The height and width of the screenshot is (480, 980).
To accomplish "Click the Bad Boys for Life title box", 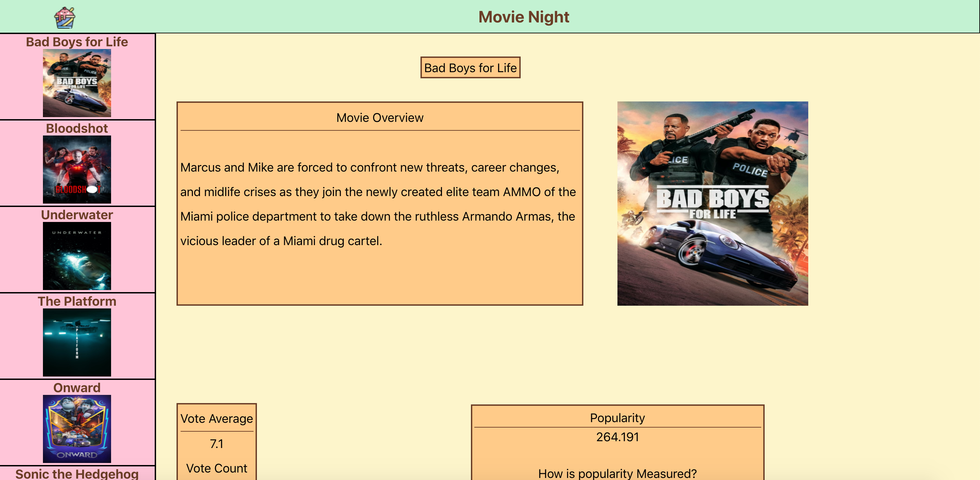I will pyautogui.click(x=470, y=68).
